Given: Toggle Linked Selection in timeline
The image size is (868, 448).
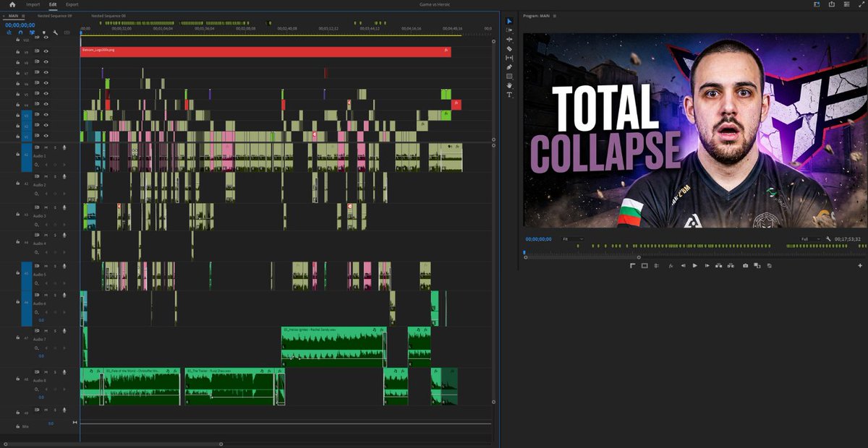Looking at the screenshot, I should [x=32, y=33].
